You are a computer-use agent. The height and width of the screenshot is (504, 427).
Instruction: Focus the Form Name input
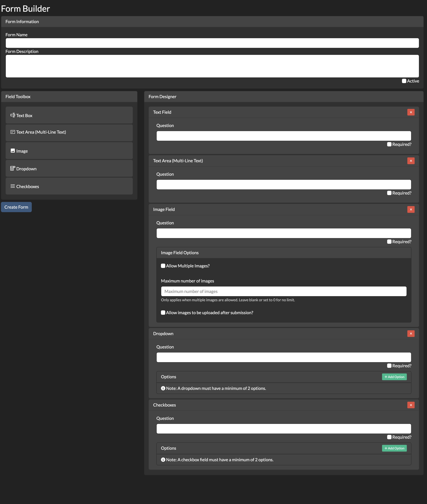tap(212, 43)
